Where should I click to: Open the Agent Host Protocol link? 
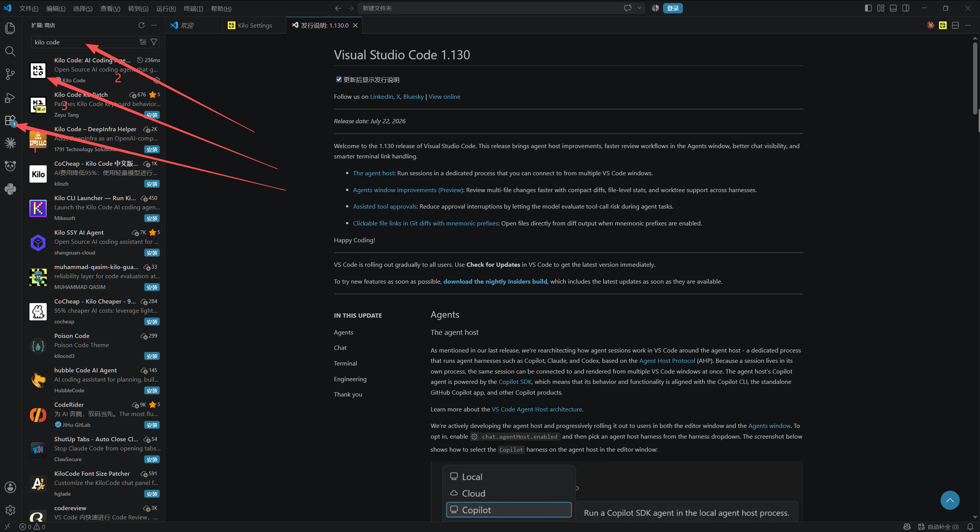[x=667, y=361]
